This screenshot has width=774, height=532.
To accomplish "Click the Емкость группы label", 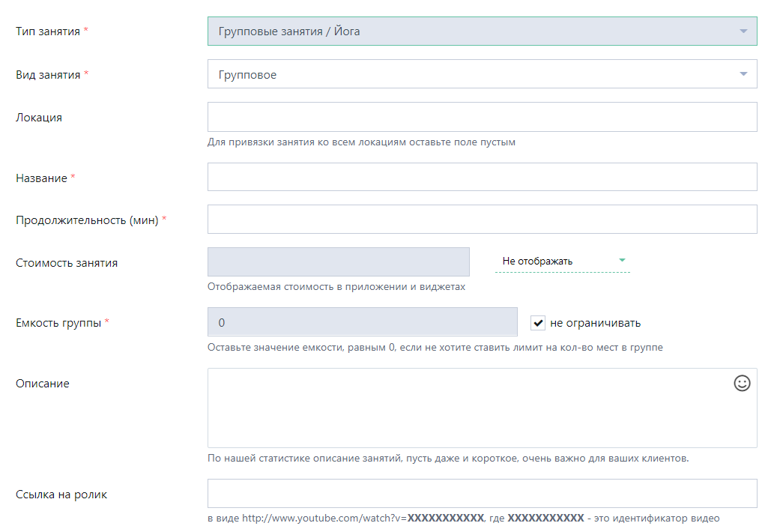I will coord(58,323).
